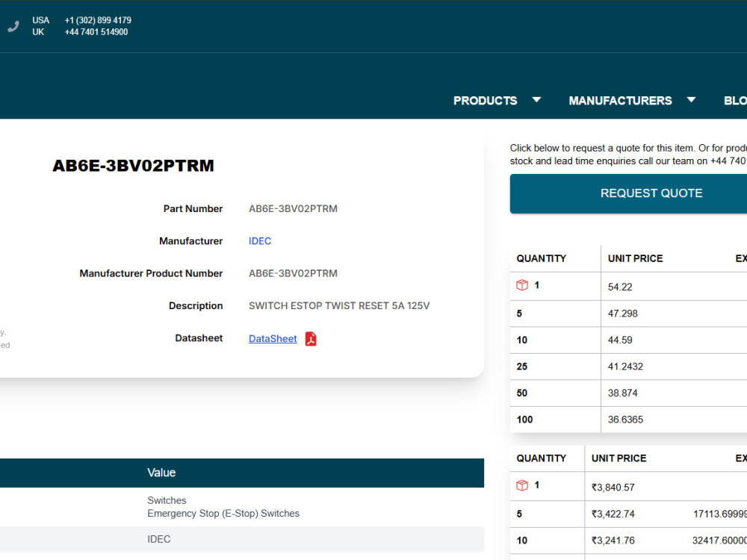Open the PRODUCTS menu
The width and height of the screenshot is (747, 560).
click(485, 101)
